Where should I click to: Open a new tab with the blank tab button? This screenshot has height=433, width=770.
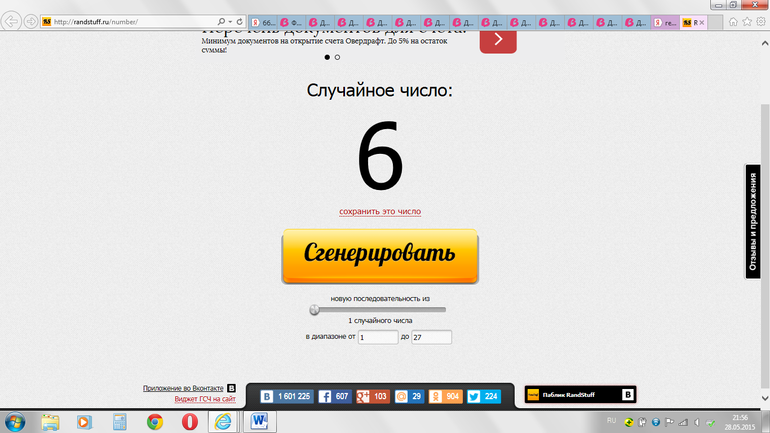click(x=715, y=23)
